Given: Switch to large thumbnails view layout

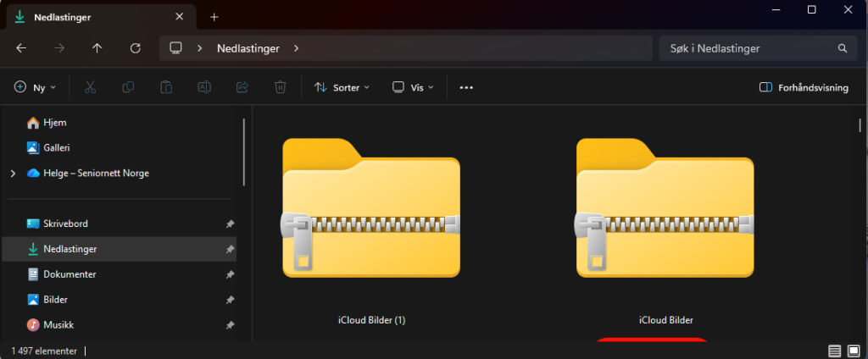Looking at the screenshot, I should tap(854, 351).
